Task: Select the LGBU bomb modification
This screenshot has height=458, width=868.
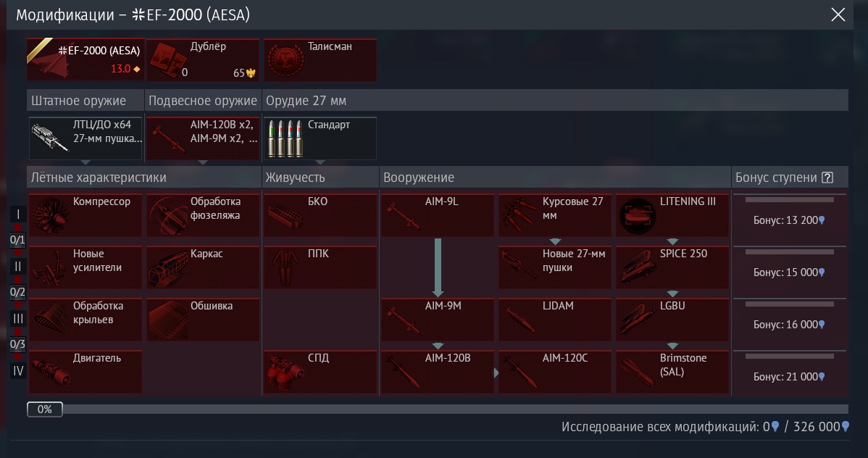Action: click(672, 320)
